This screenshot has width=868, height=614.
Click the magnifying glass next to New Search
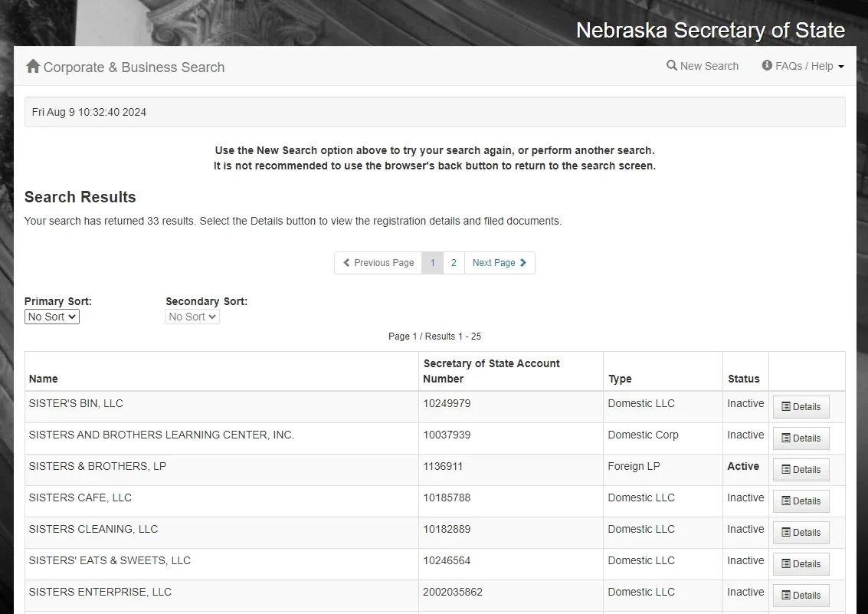[x=670, y=66]
